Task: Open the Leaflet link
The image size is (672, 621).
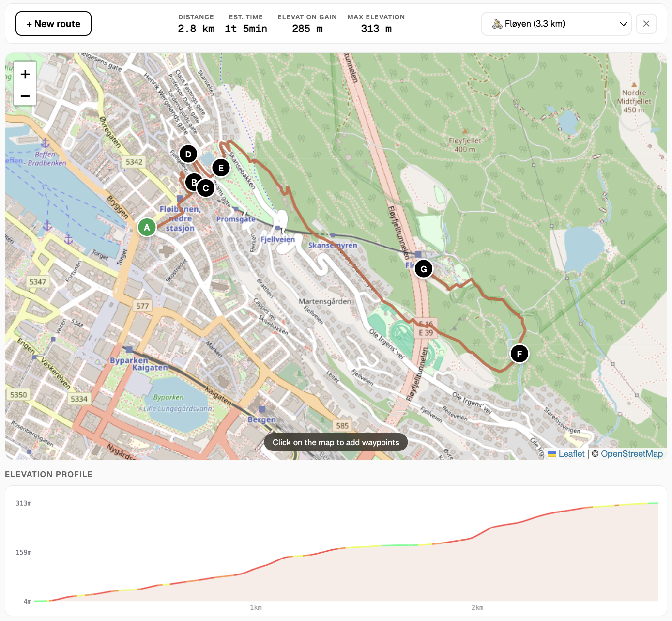Action: click(571, 454)
